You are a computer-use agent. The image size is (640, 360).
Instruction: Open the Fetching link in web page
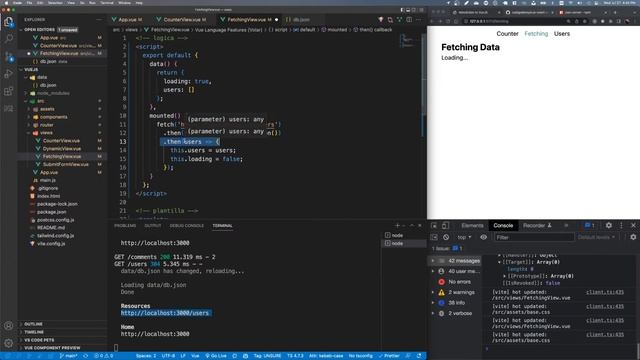click(x=536, y=34)
